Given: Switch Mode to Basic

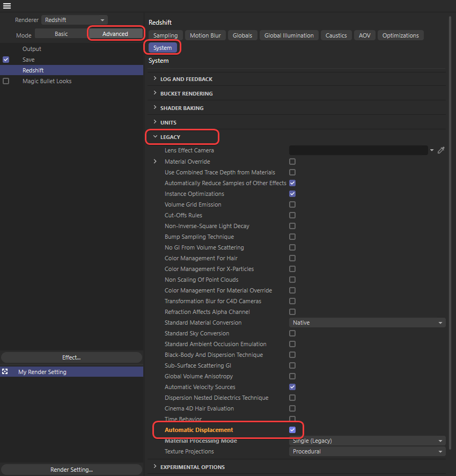Looking at the screenshot, I should click(61, 34).
